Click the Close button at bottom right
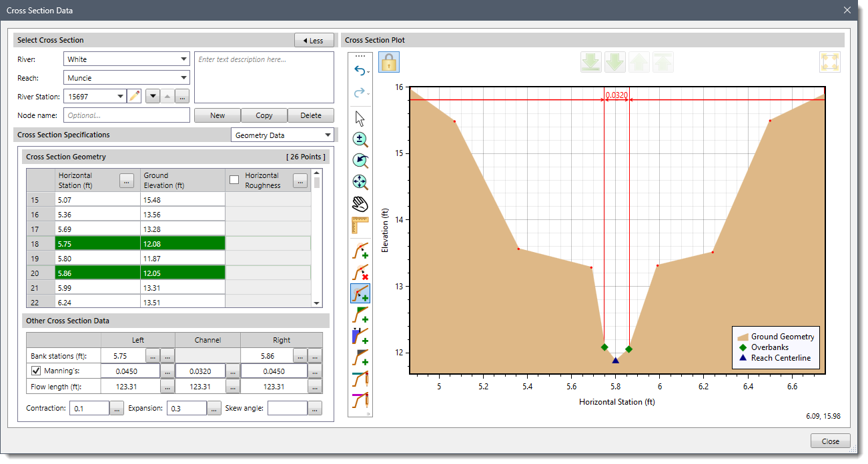This screenshot has height=464, width=868. click(x=830, y=441)
